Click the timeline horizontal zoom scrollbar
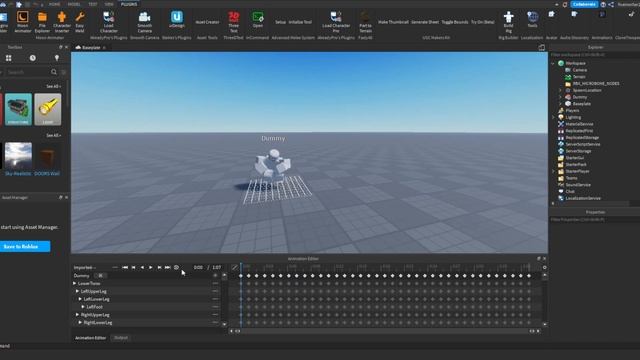640x360 pixels. pos(384,331)
